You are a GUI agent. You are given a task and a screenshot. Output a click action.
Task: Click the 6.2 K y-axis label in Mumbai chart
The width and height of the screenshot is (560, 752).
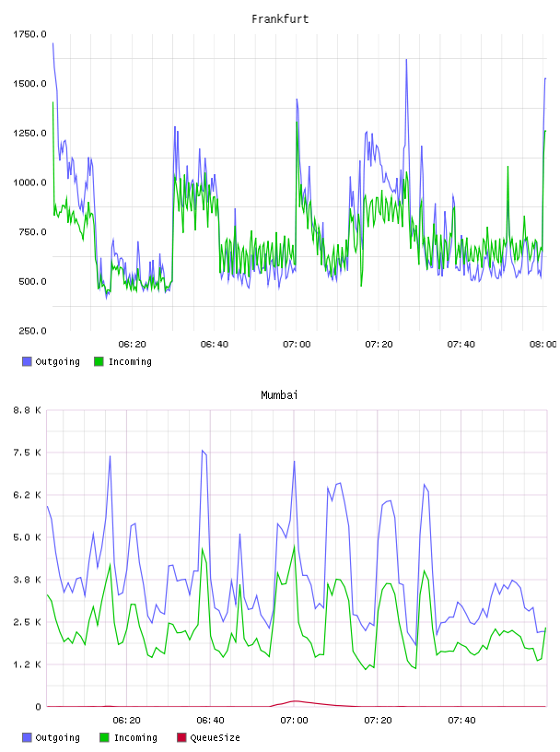pyautogui.click(x=28, y=495)
